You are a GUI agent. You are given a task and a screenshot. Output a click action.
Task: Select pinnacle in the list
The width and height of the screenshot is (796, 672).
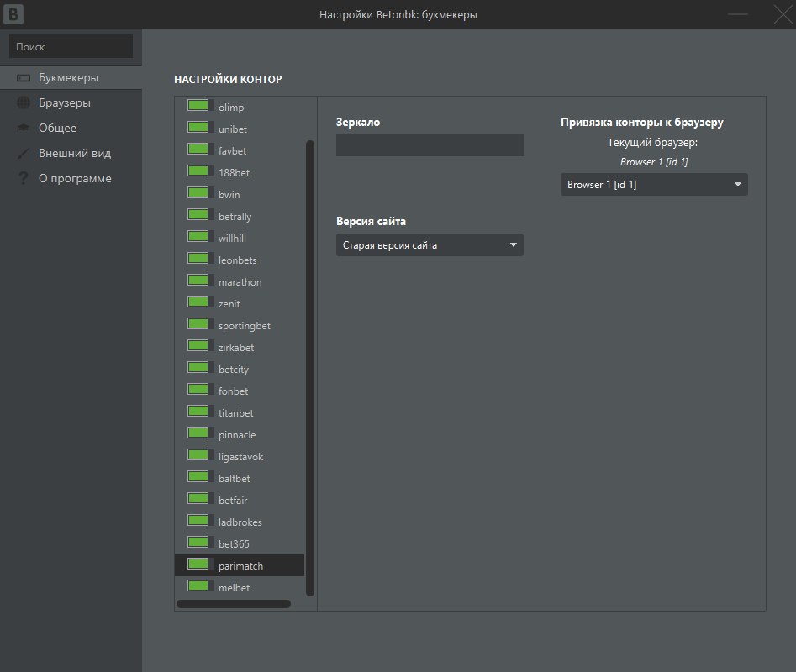[x=237, y=434]
